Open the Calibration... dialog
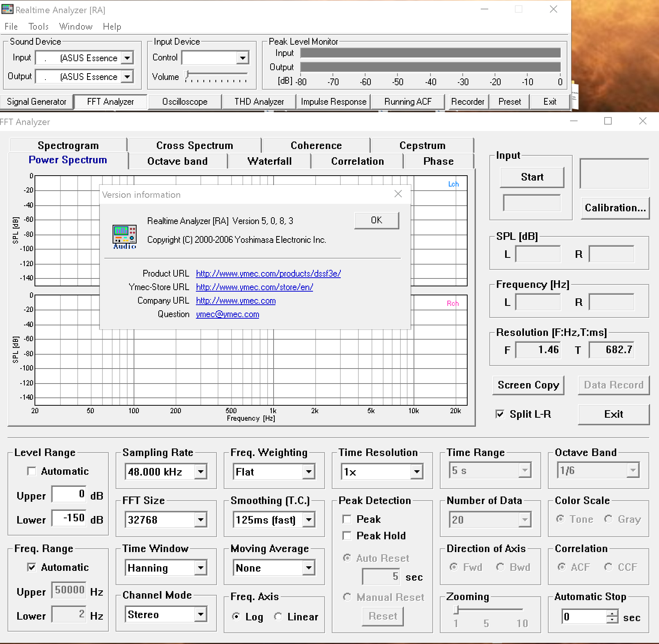Screen dimensions: 659x644 tap(615, 208)
